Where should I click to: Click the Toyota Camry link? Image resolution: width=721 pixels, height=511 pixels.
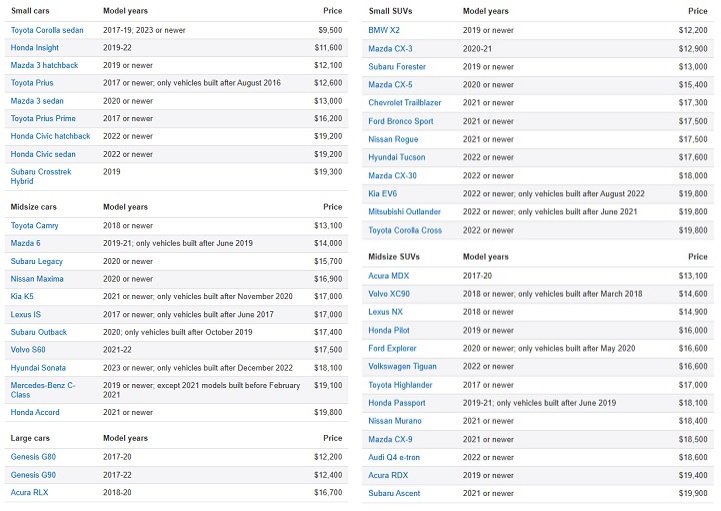34,226
